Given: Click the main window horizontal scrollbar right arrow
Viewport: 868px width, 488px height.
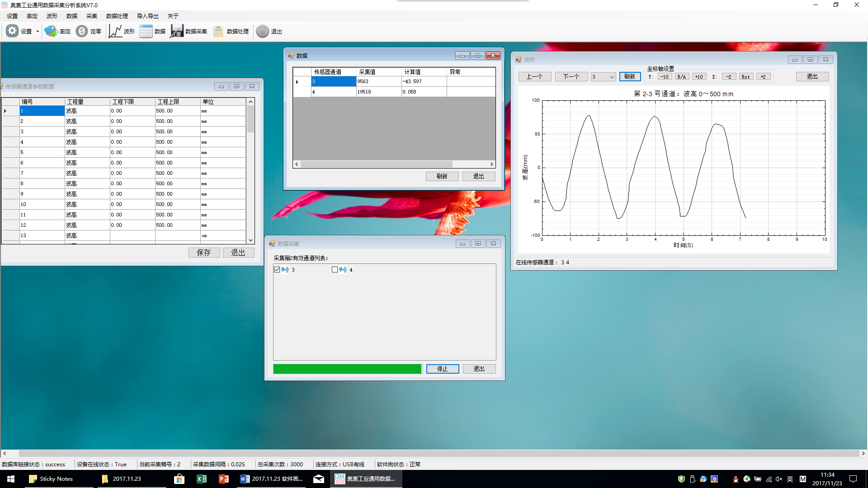Looking at the screenshot, I should tap(863, 453).
